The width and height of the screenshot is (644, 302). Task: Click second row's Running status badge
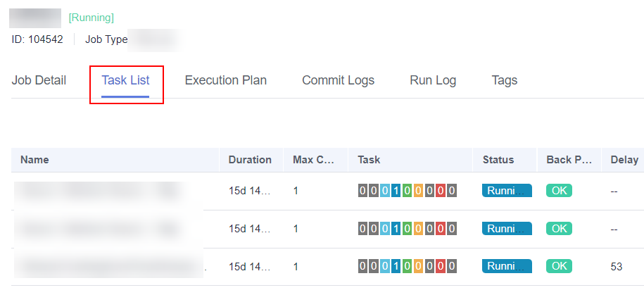coord(507,229)
